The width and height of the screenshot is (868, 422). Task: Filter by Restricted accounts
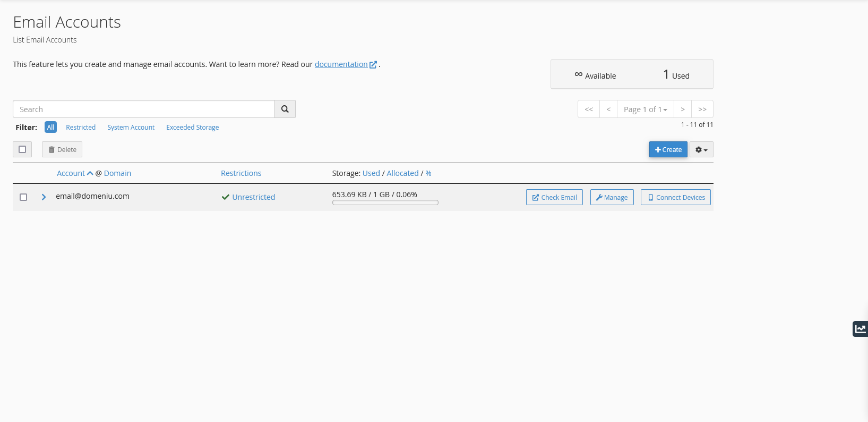point(81,127)
